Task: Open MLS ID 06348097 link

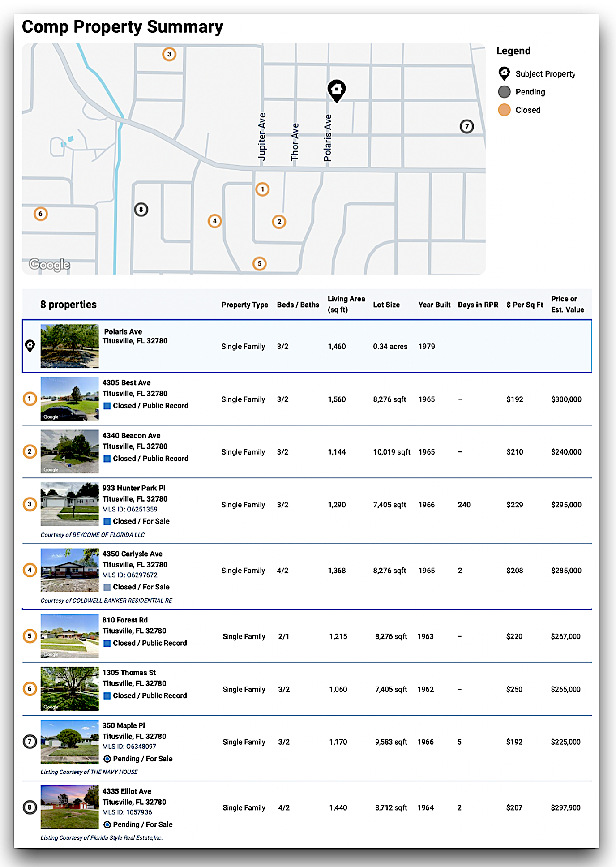Action: pos(129,747)
